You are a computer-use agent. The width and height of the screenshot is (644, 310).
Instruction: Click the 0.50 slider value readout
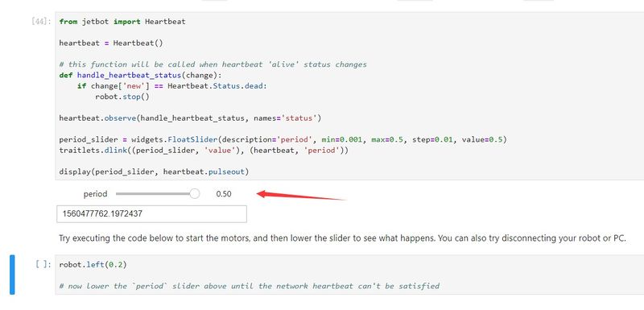pos(224,194)
